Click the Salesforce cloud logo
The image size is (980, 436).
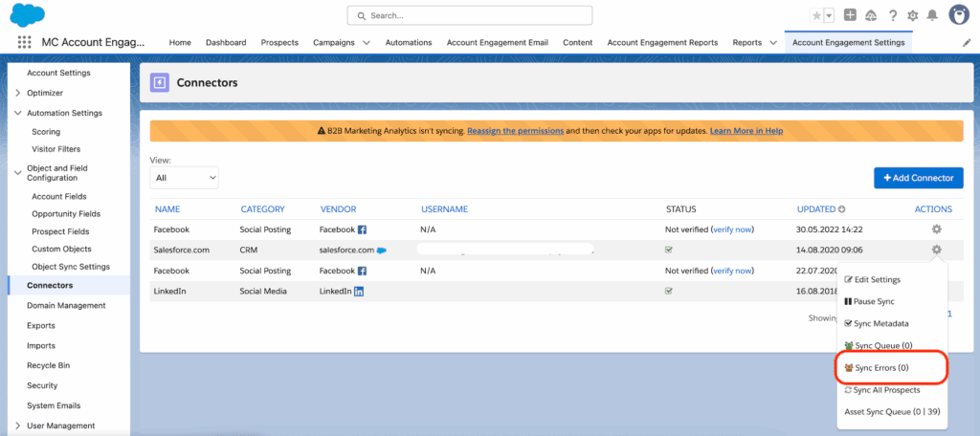28,15
